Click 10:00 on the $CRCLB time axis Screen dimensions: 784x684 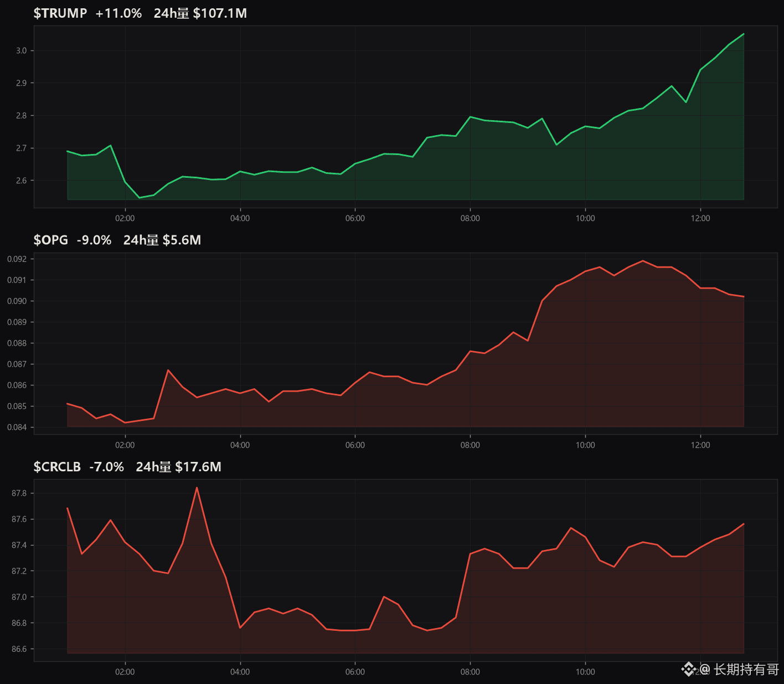pyautogui.click(x=585, y=672)
